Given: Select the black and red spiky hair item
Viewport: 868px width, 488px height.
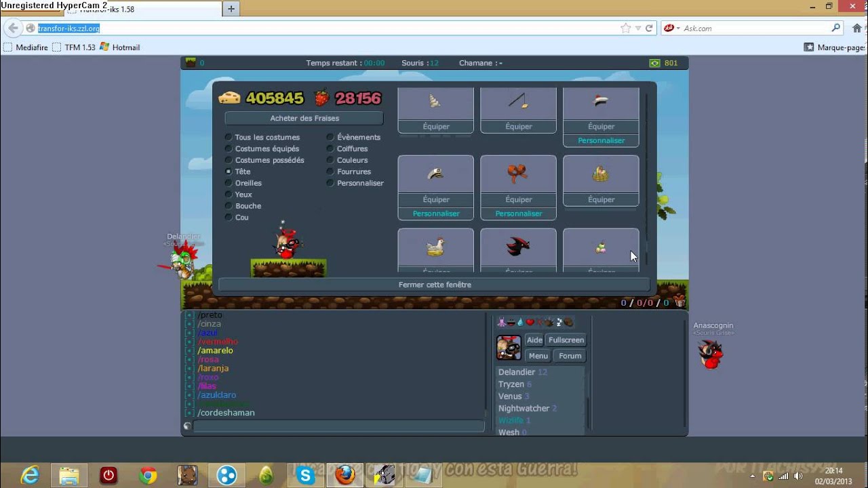Looking at the screenshot, I should [x=518, y=247].
